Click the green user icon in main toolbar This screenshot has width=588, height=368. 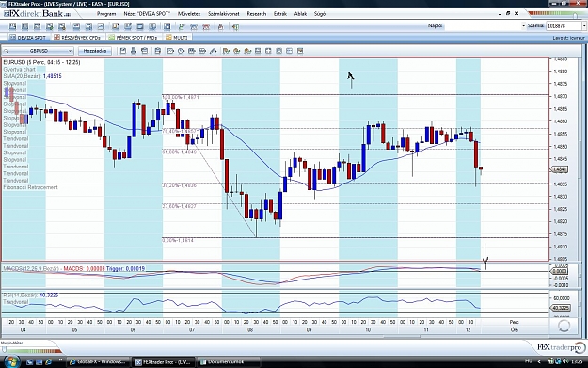pos(182,26)
